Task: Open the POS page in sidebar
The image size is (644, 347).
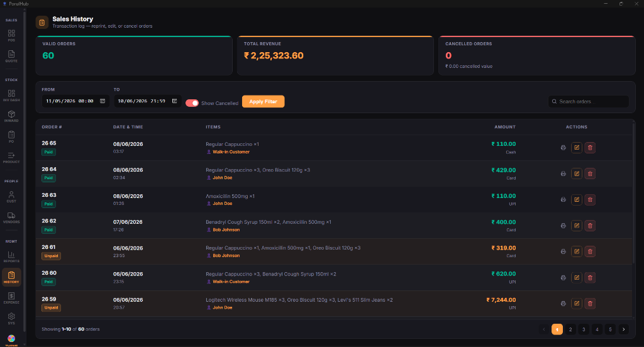Action: 11,35
